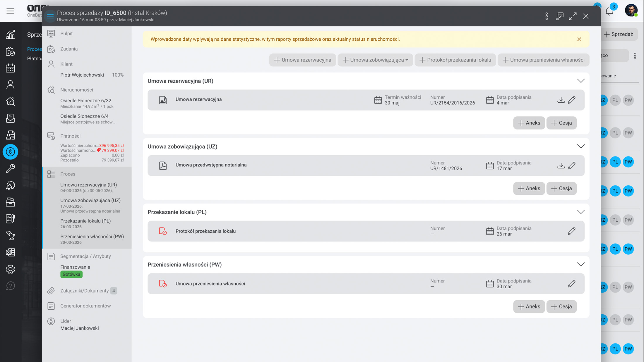Download the Umowa przedwstępna notarialna document
Screen dimensions: 644x362
click(561, 166)
